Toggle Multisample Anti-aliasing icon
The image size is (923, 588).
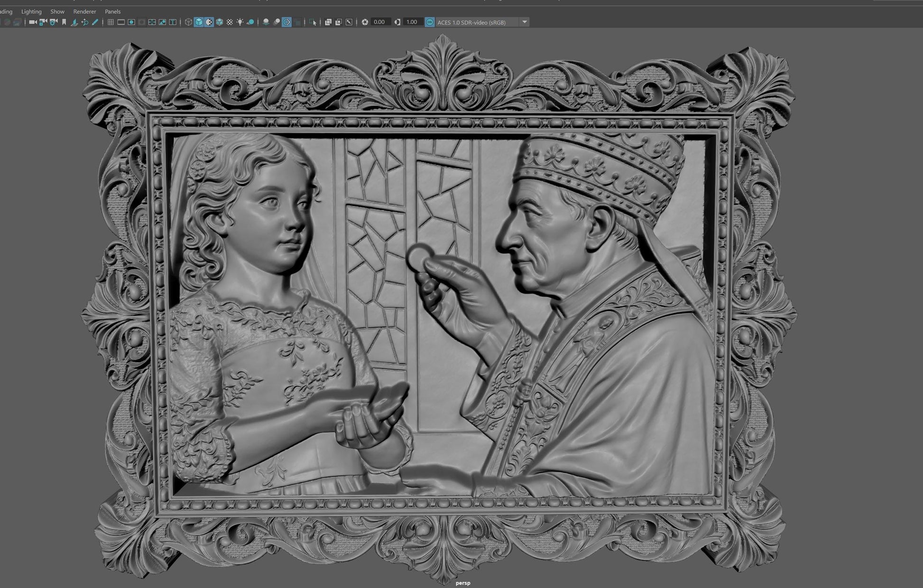(x=287, y=22)
